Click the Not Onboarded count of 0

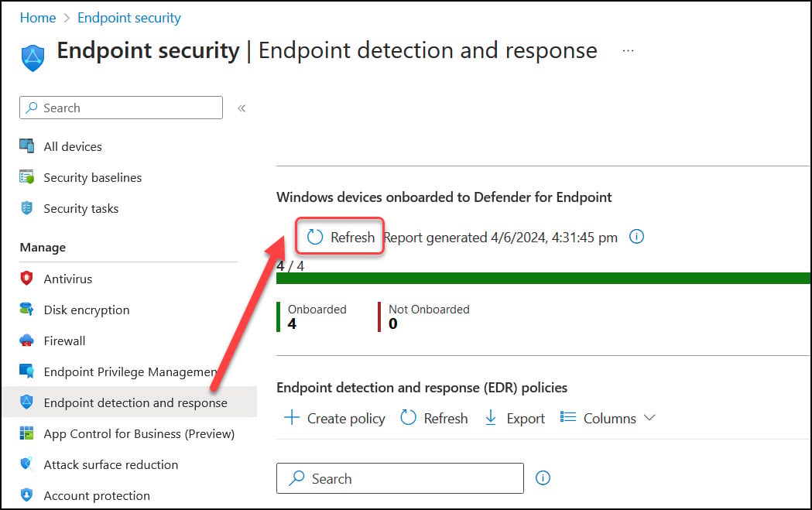(x=393, y=323)
